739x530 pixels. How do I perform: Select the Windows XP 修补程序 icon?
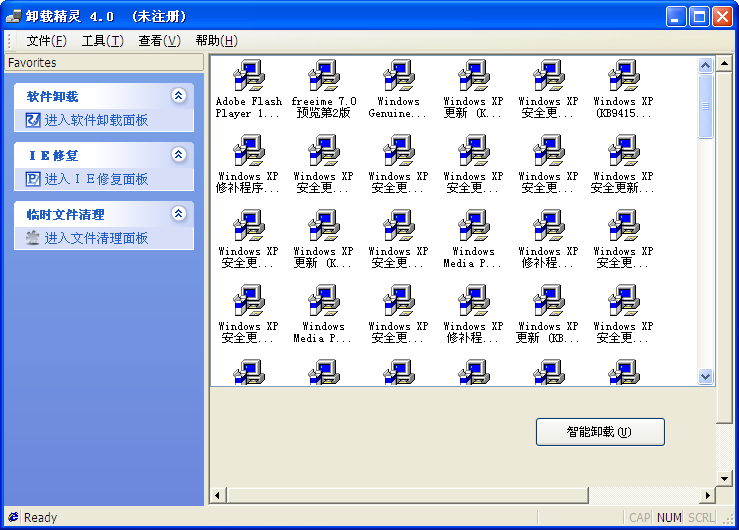(x=248, y=152)
